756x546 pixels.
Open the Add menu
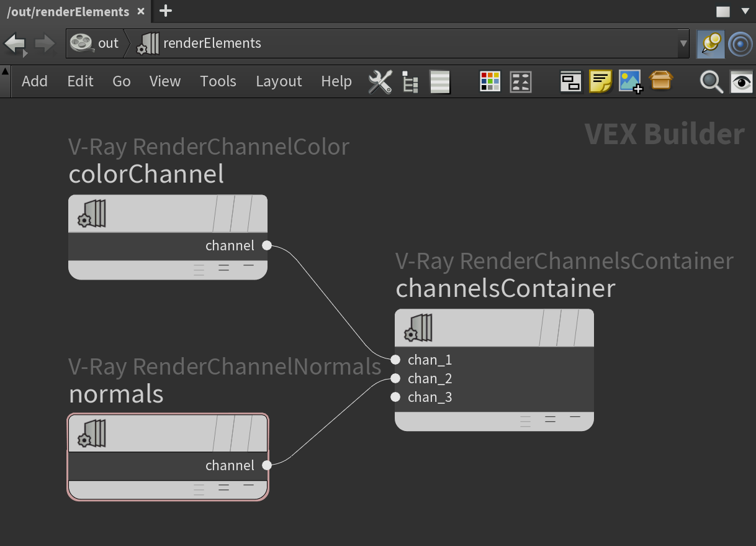35,81
